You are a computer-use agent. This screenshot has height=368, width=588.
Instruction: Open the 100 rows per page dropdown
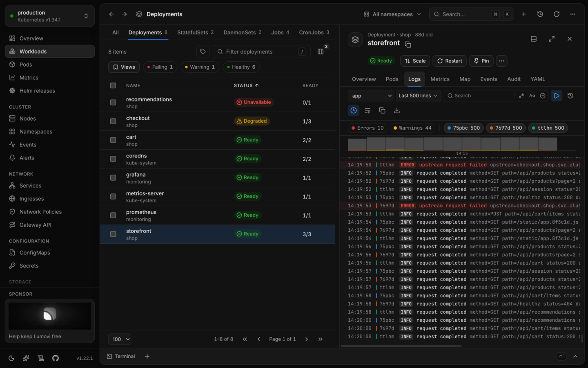120,339
